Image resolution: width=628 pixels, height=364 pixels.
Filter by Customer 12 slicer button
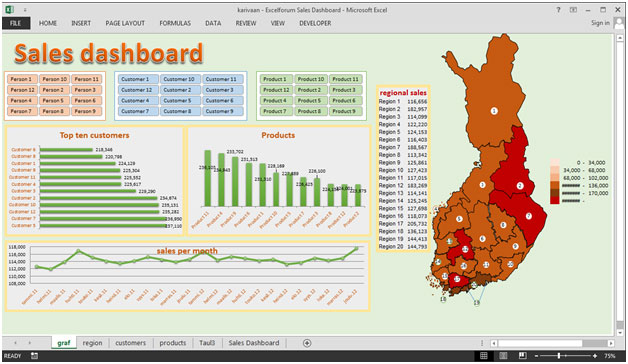(x=137, y=90)
